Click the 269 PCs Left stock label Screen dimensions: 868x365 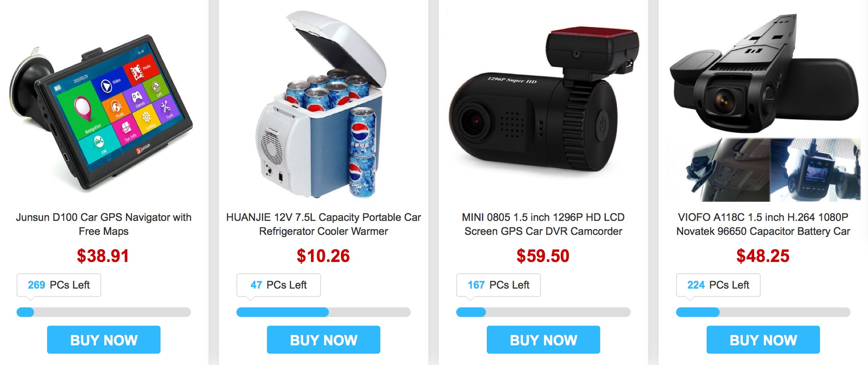click(59, 285)
